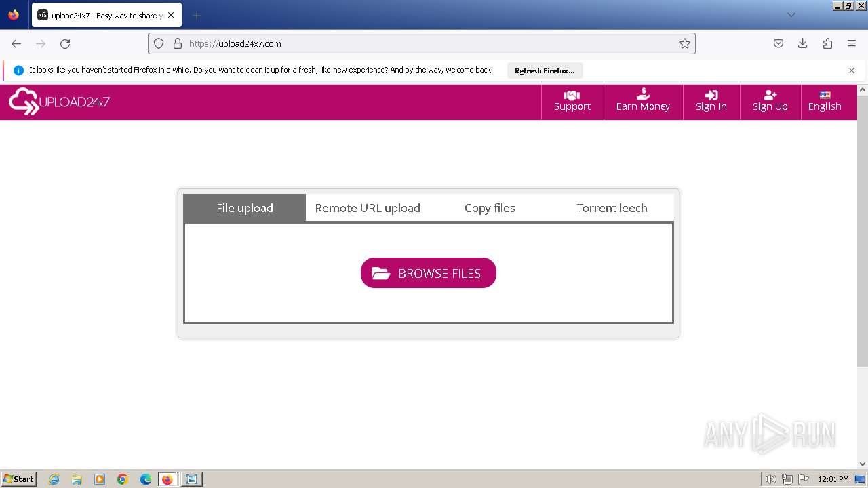Go to Sign In
This screenshot has height=488, width=868.
711,102
